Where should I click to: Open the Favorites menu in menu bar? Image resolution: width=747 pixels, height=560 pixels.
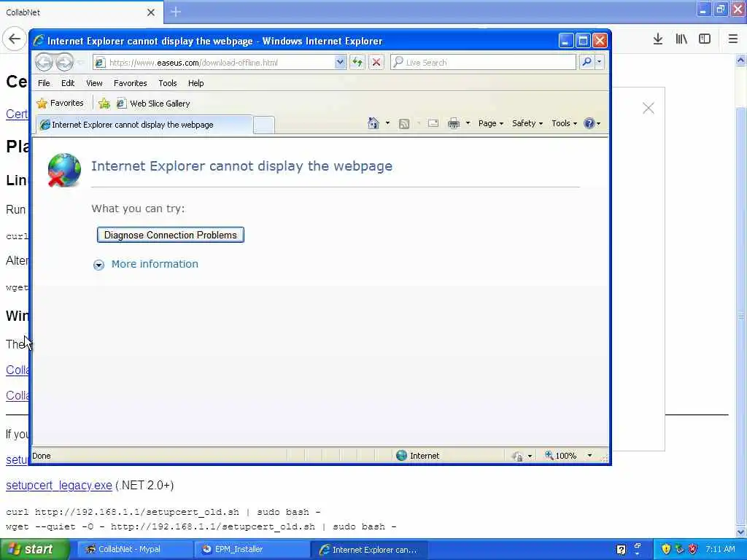coord(130,83)
